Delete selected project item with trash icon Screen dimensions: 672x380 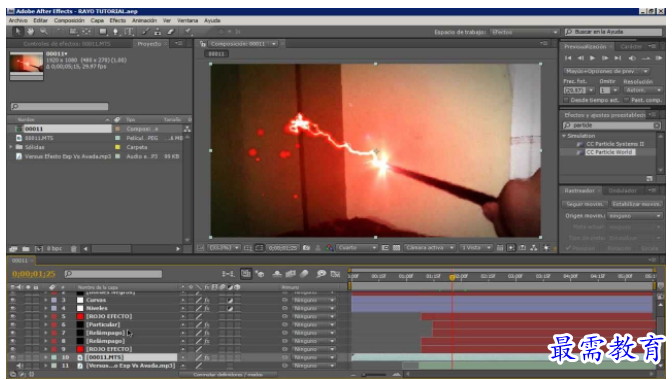click(x=74, y=249)
